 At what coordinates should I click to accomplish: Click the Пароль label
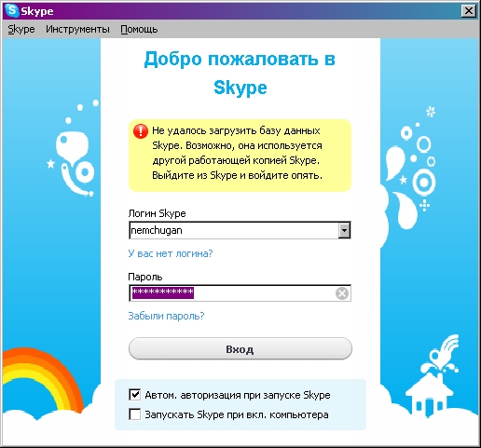coord(145,277)
